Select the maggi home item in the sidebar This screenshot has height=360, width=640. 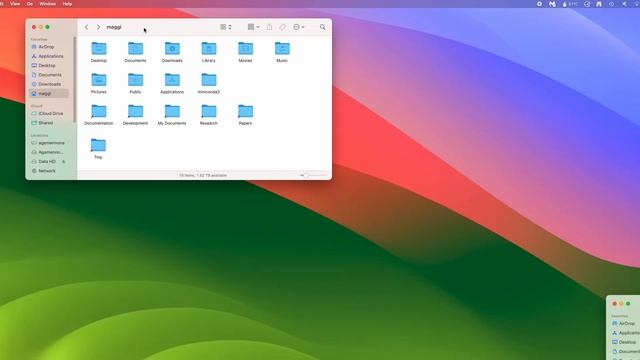click(49, 93)
